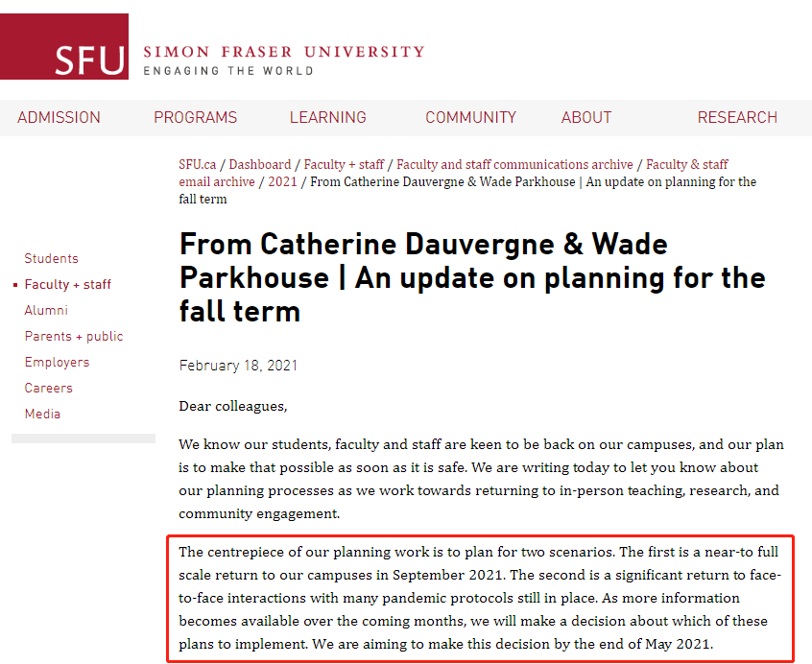Open the ABOUT menu
Screen dimensions: 812x664
[586, 117]
